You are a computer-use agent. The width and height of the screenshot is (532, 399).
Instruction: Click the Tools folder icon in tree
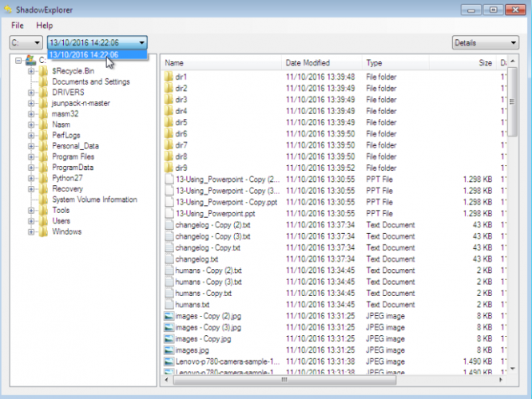[43, 210]
